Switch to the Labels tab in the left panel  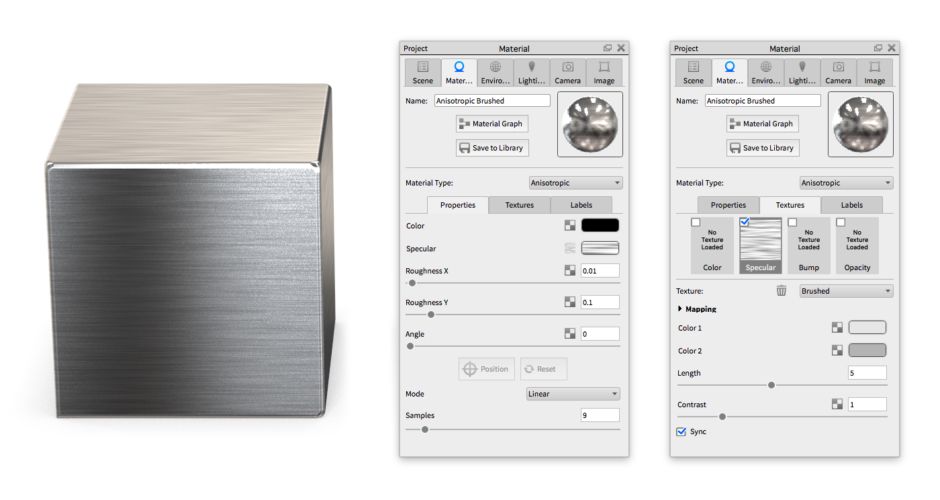pos(581,205)
